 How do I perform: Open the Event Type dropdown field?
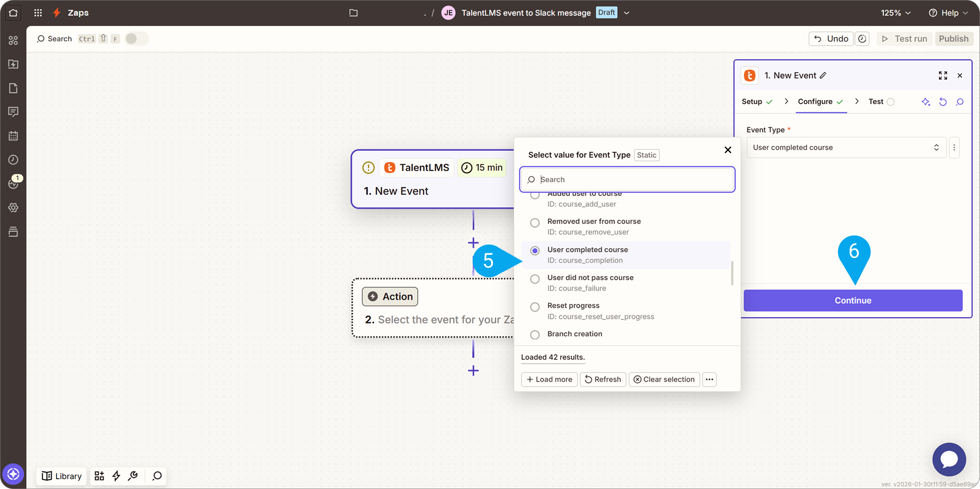tap(845, 147)
